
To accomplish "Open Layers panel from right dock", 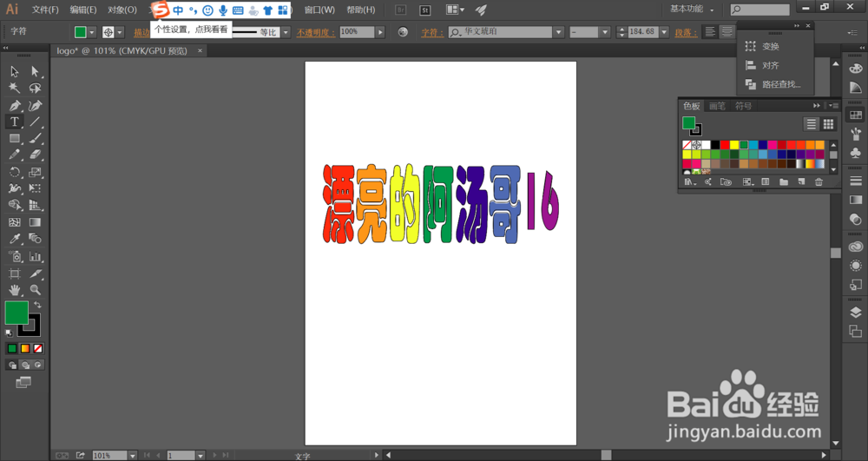I will [x=855, y=313].
